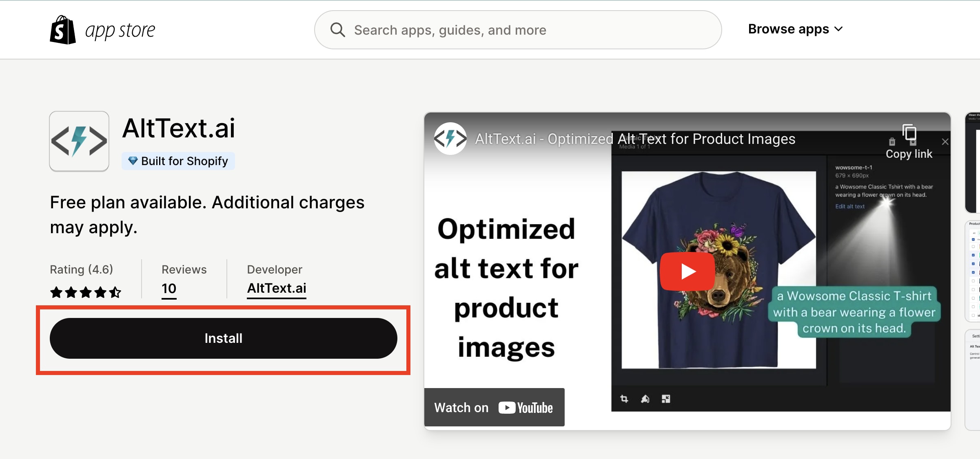Click the Copy link icon in video
The image size is (980, 459).
pyautogui.click(x=909, y=133)
